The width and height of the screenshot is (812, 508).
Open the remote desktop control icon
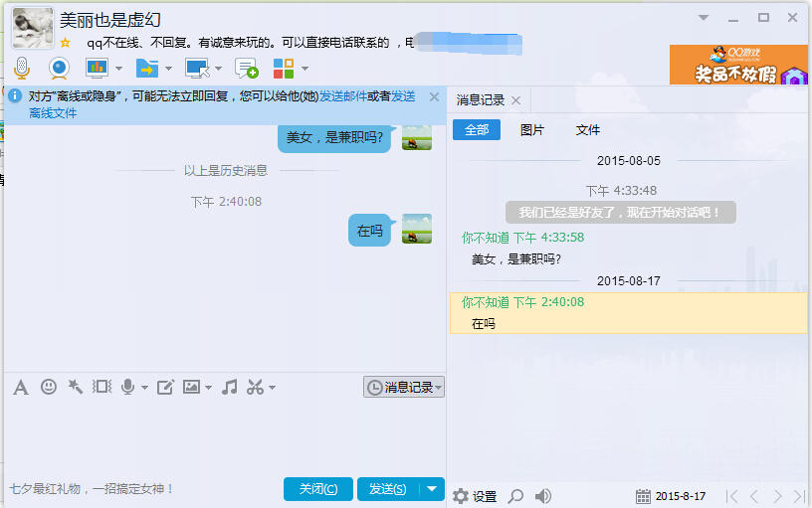coord(197,68)
